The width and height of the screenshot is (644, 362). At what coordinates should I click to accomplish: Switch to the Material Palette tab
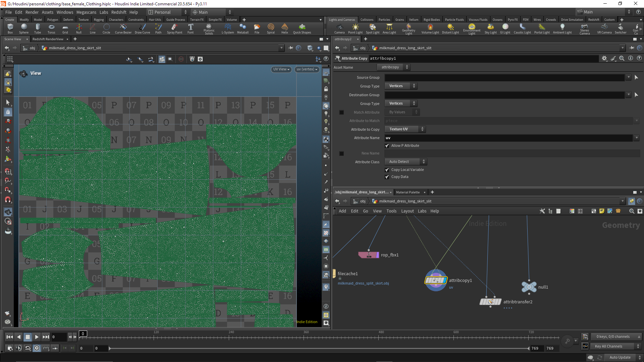[408, 192]
